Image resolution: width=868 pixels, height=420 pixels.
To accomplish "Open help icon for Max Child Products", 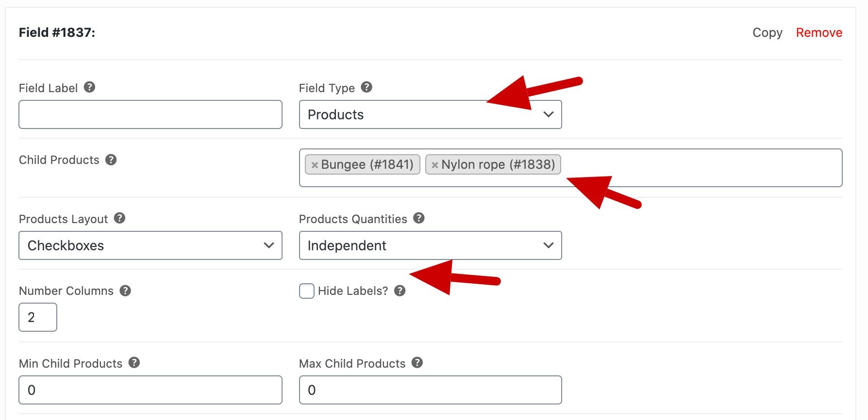I will 417,363.
